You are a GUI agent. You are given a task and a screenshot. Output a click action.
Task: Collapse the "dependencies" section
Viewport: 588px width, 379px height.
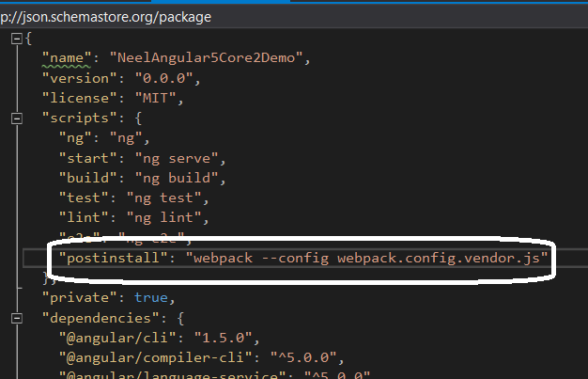[17, 319]
